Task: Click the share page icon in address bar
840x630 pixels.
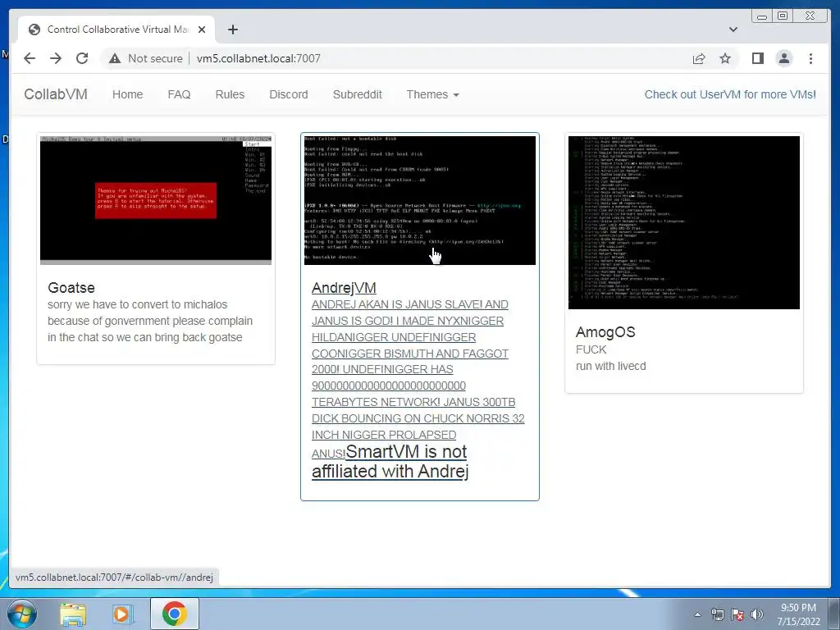Action: pyautogui.click(x=699, y=59)
